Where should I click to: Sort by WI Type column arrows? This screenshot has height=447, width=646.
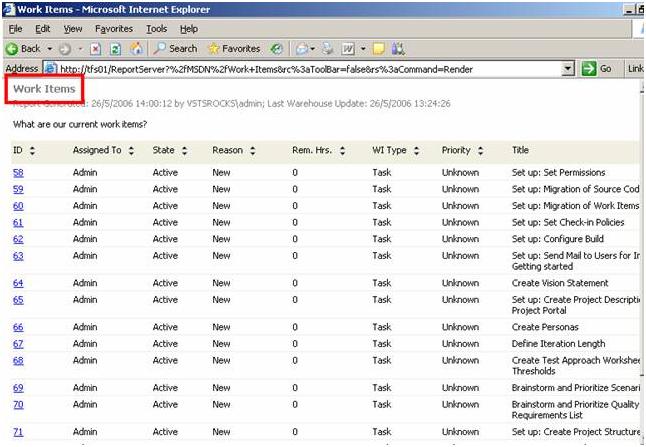point(416,151)
